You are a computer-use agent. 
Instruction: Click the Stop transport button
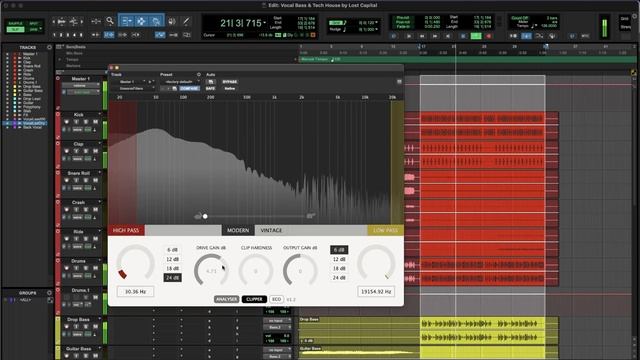(x=464, y=36)
